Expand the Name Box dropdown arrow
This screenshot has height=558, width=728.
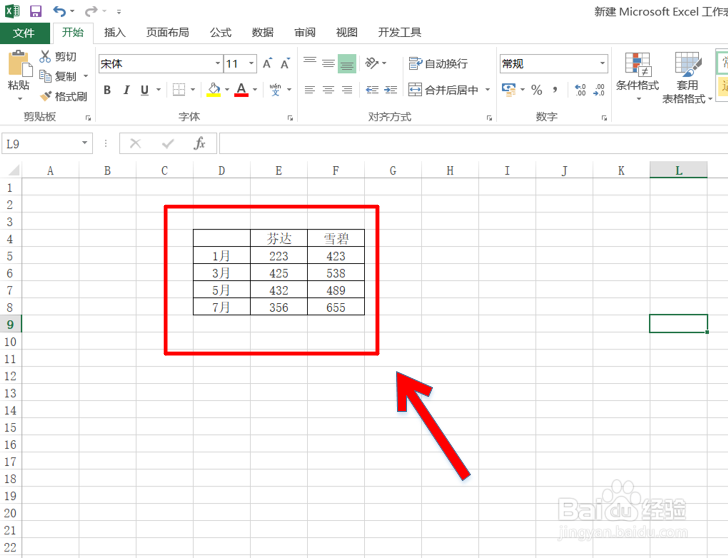[84, 143]
